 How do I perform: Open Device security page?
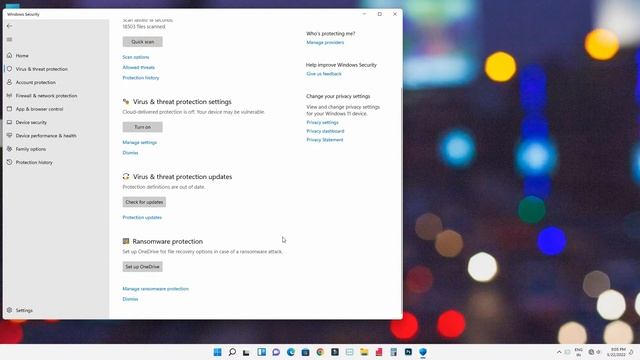point(31,122)
